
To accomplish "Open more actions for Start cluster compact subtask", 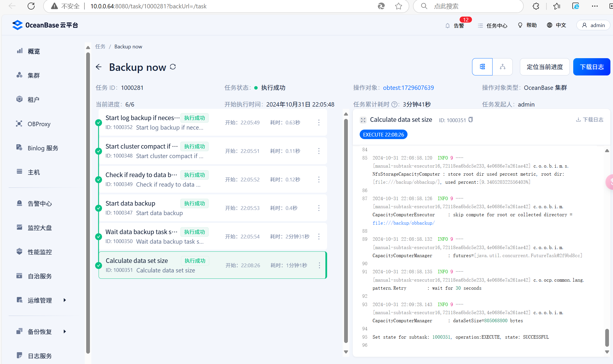I will point(319,151).
